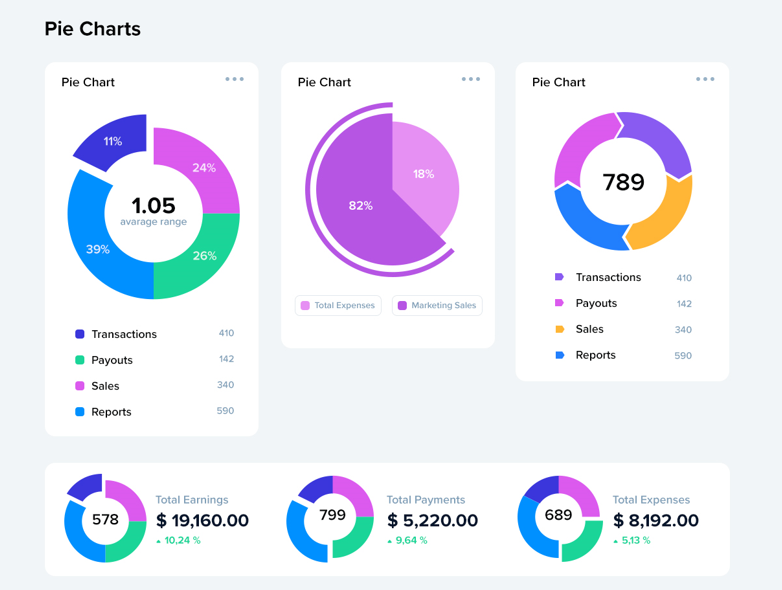782x590 pixels.
Task: Click the 9,64 % green growth indicator
Action: click(x=407, y=540)
